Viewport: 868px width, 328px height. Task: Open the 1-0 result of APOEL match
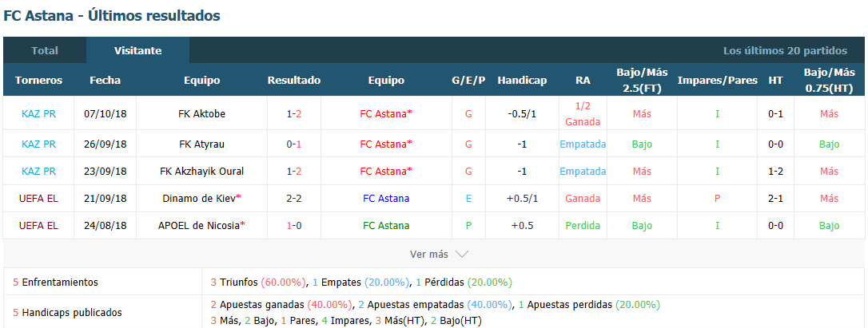point(294,226)
